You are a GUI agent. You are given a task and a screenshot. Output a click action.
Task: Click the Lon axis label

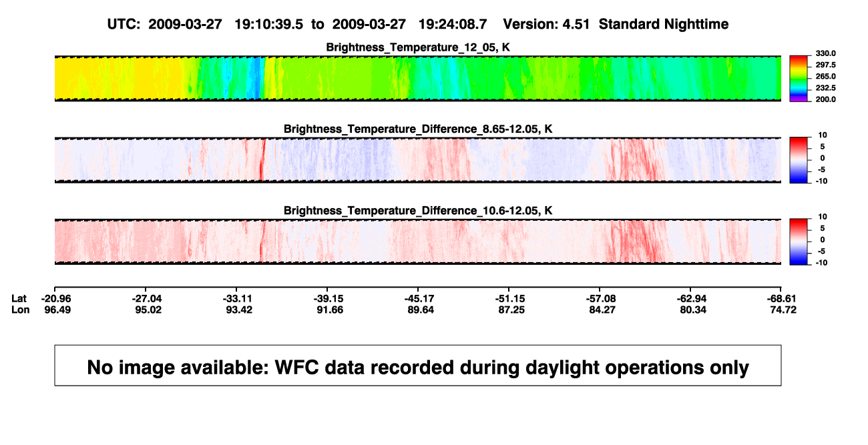pos(21,310)
